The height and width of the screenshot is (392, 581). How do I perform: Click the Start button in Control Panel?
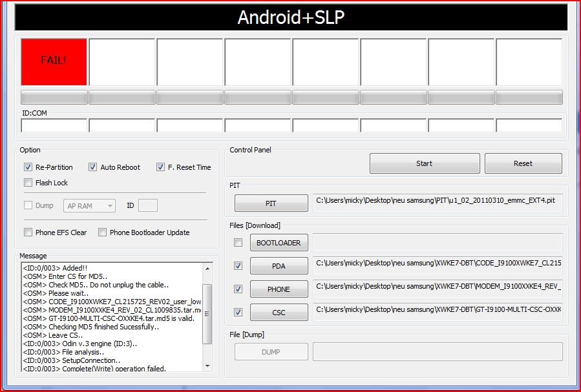click(x=424, y=163)
